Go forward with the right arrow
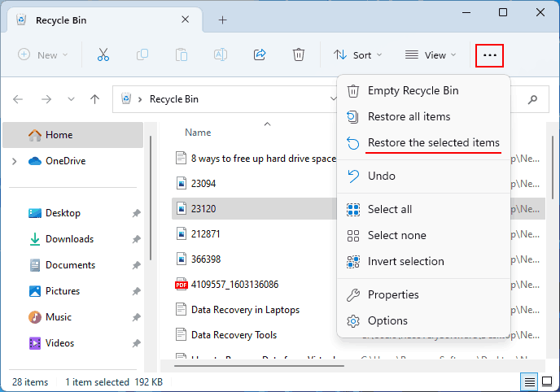 [46, 99]
